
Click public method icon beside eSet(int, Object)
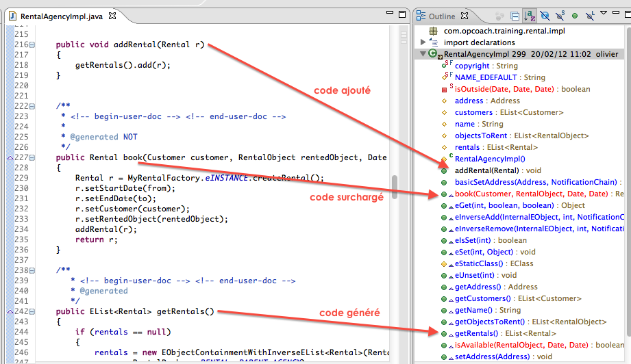444,252
